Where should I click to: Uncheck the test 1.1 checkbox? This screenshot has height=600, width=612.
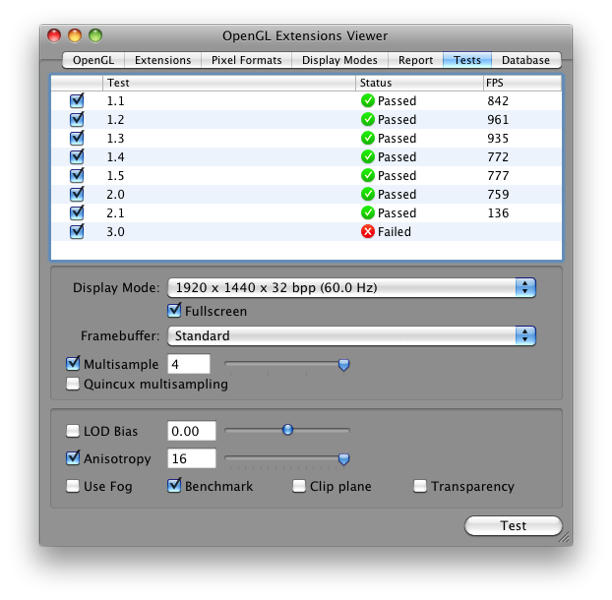[x=77, y=101]
